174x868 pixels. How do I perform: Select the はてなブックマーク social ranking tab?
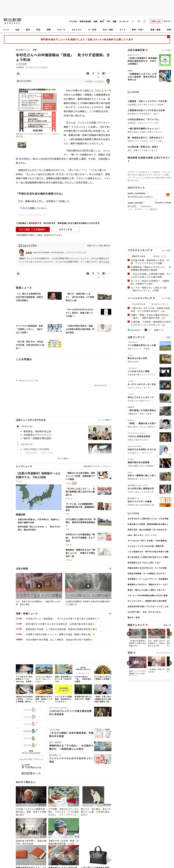tap(159, 304)
